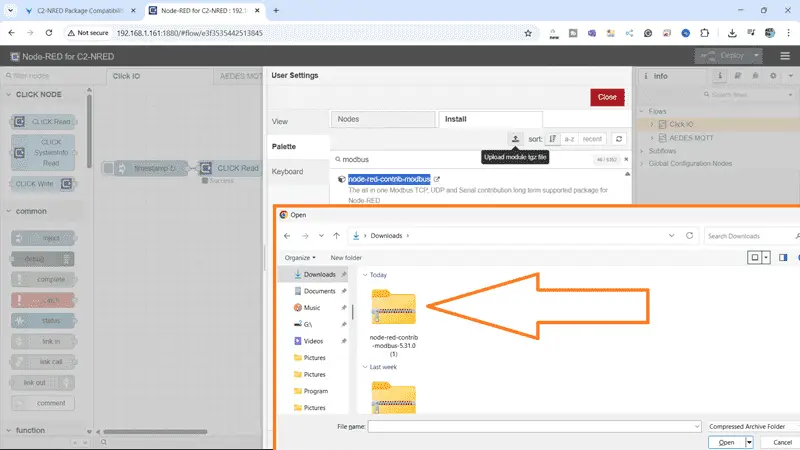The image size is (800, 450).
Task: Open the view options dropdown arrow
Action: tap(766, 258)
